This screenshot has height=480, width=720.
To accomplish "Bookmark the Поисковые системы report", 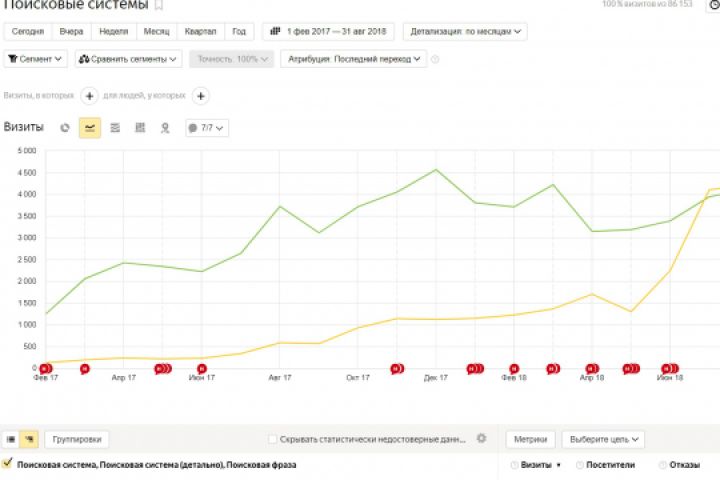I will tap(158, 5).
